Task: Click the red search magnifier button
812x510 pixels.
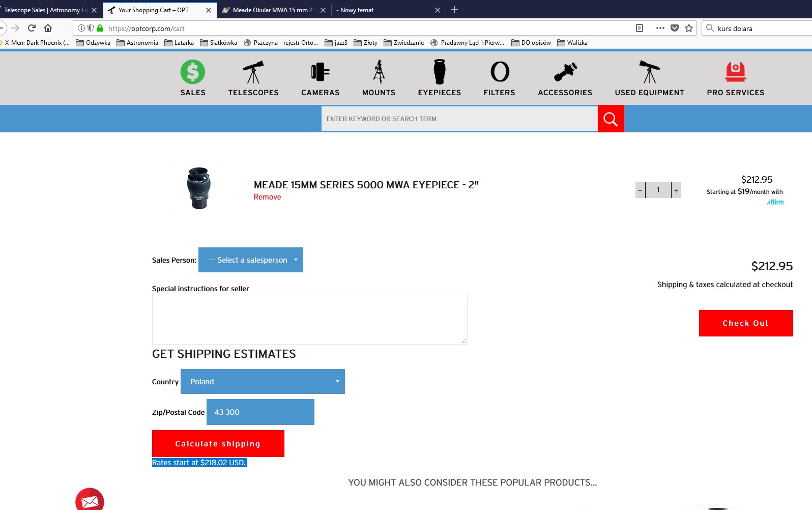Action: pos(611,119)
